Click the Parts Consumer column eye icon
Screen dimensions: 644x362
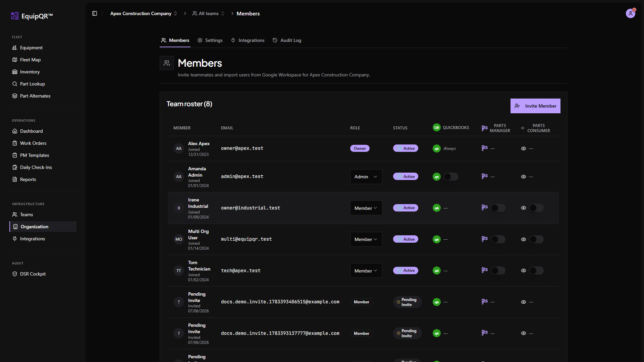click(523, 128)
